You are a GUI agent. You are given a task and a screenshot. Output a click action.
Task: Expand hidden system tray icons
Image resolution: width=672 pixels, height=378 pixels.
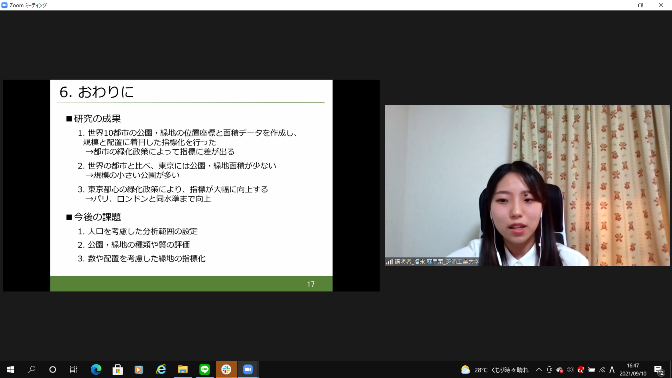[x=539, y=370]
